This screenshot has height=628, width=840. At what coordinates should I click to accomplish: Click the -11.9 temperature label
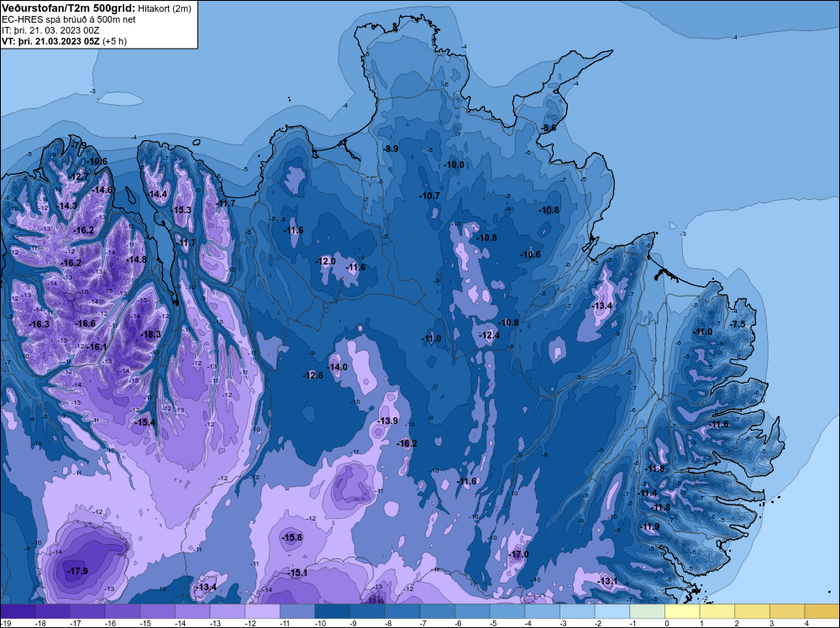[650, 526]
